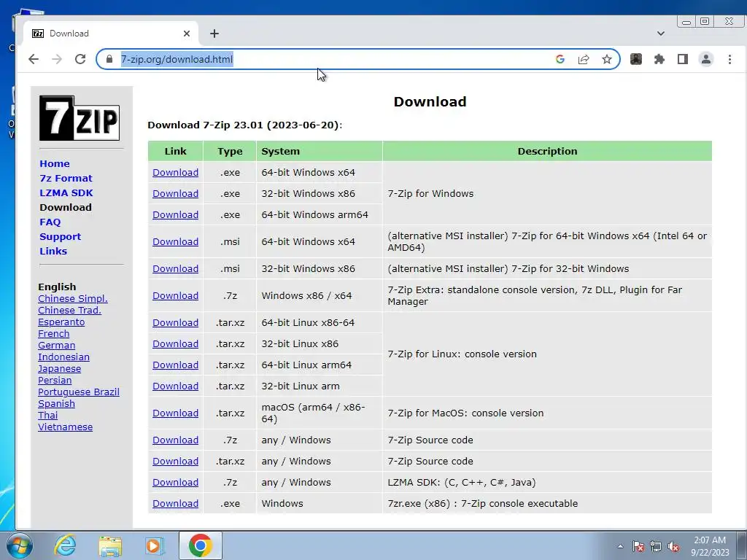Switch language to Spanish
The image size is (747, 560).
pos(56,403)
